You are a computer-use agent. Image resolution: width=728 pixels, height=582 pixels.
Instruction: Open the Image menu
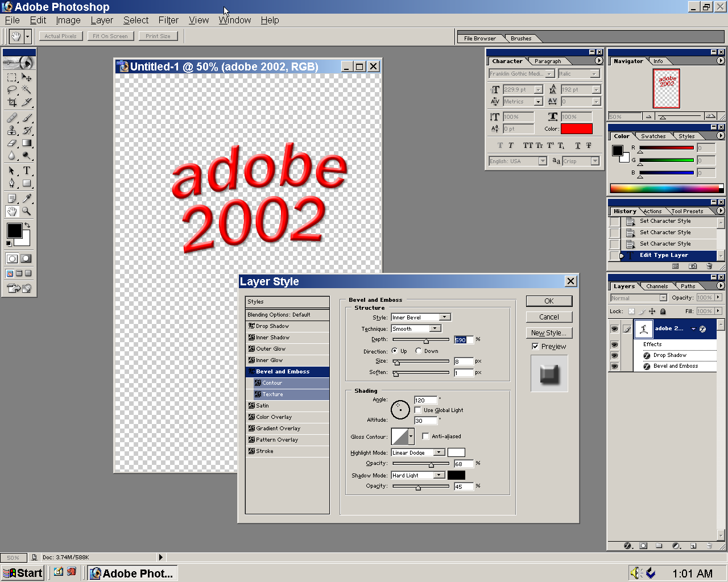pyautogui.click(x=68, y=20)
